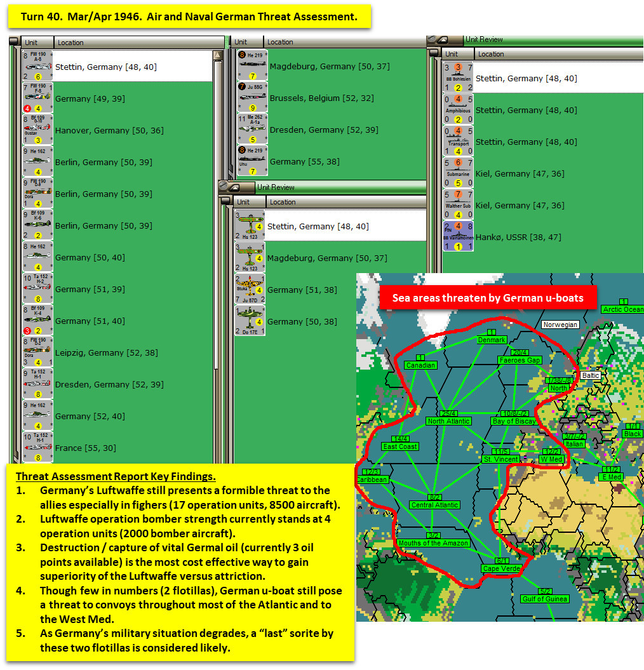The height and width of the screenshot is (670, 644).
Task: Click the Norwegian sea area label
Action: click(560, 325)
